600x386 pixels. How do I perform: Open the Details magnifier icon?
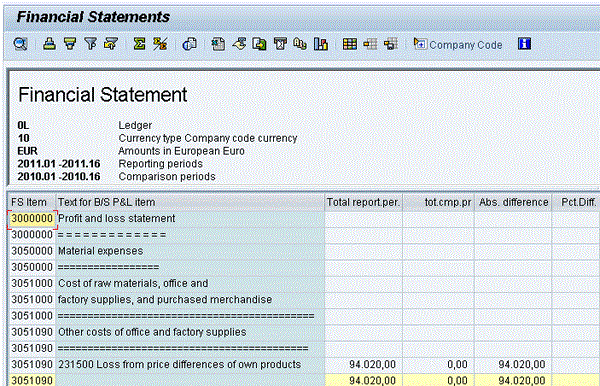tap(20, 44)
